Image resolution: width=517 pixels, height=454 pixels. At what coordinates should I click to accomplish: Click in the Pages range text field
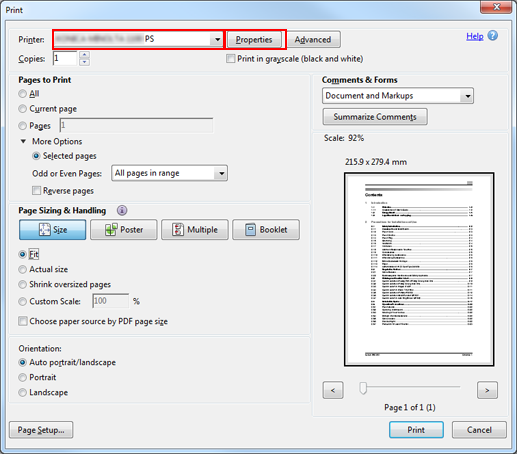coord(136,125)
